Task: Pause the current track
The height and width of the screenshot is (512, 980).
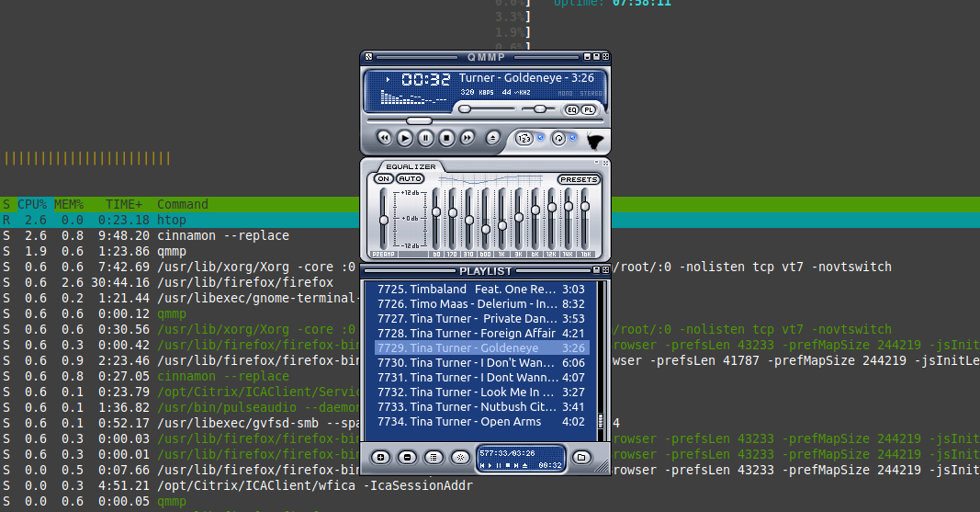Action: 426,138
